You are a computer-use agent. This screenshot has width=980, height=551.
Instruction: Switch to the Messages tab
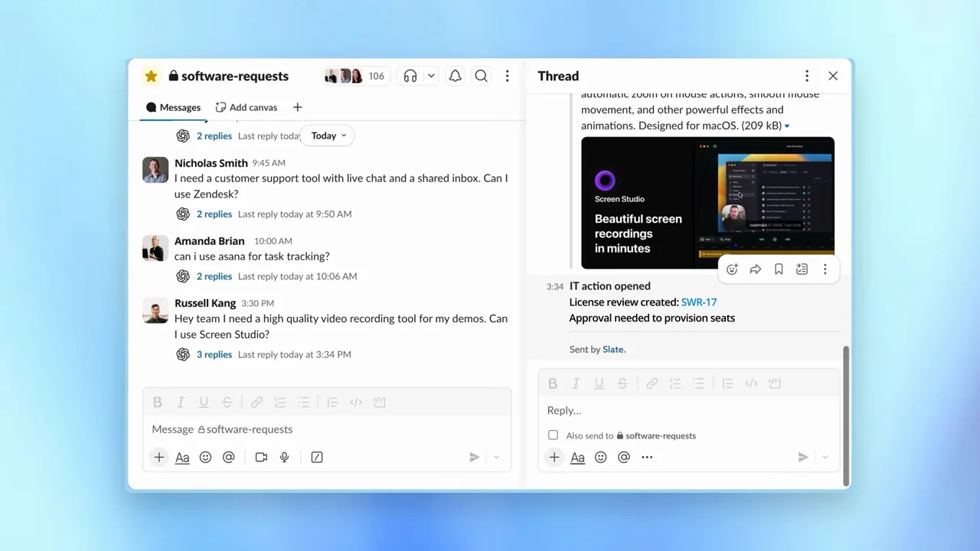pyautogui.click(x=173, y=107)
